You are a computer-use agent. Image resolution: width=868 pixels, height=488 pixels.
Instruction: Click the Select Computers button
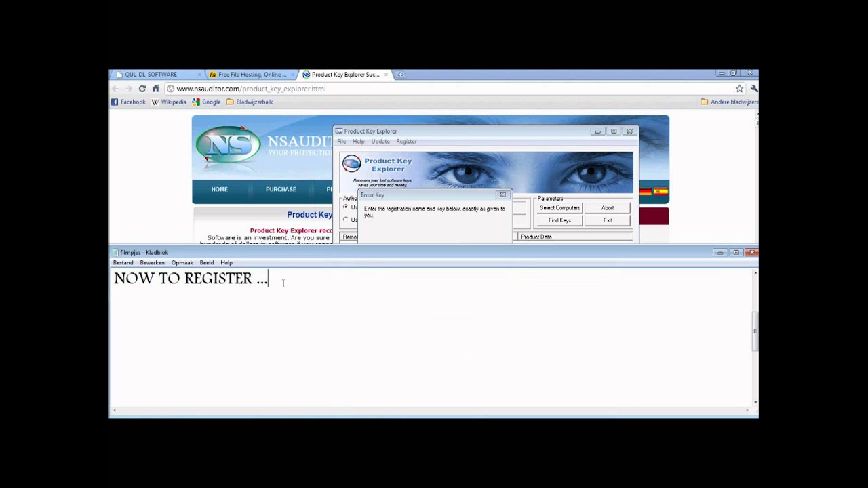coord(559,208)
